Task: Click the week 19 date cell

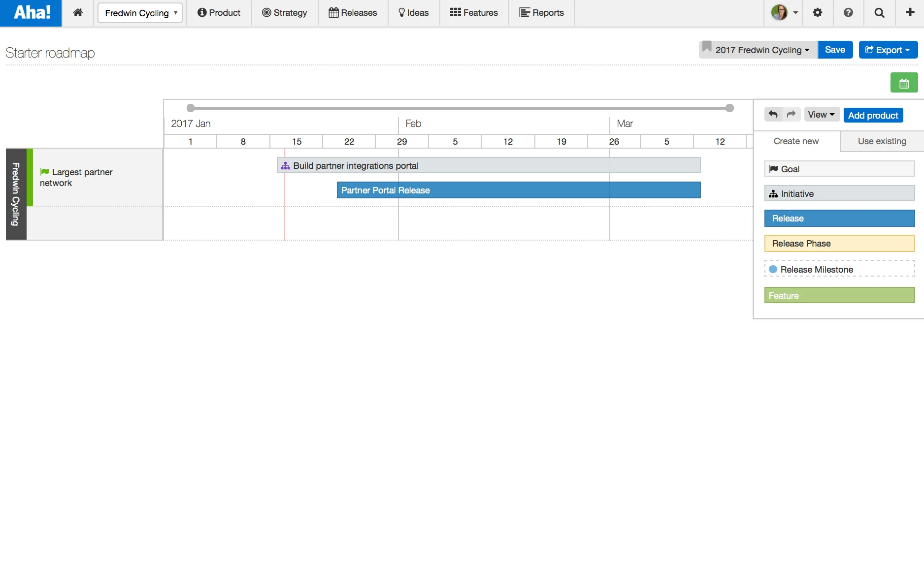Action: click(x=561, y=142)
